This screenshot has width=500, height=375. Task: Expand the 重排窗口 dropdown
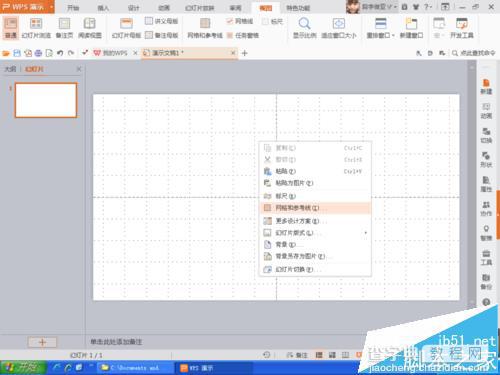393,35
